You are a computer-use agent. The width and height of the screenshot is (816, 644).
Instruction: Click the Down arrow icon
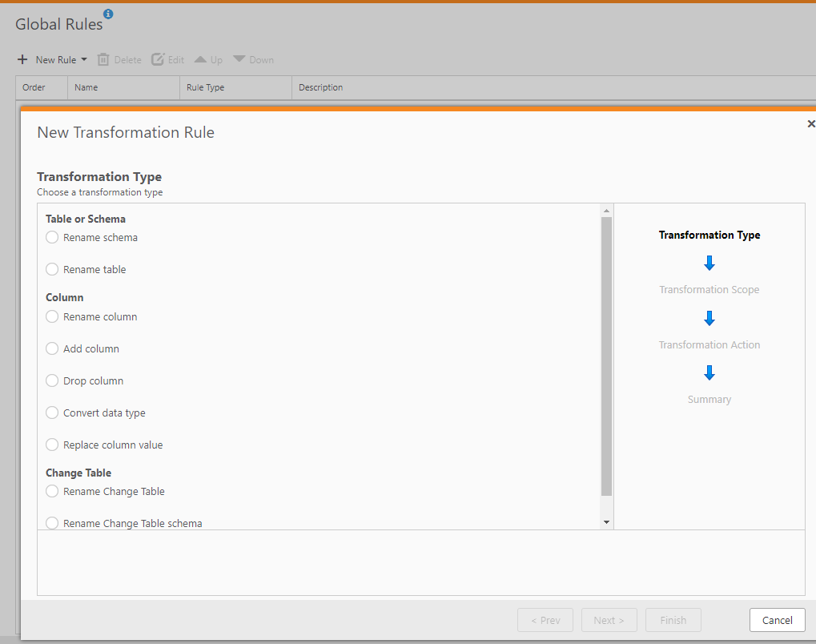point(239,60)
